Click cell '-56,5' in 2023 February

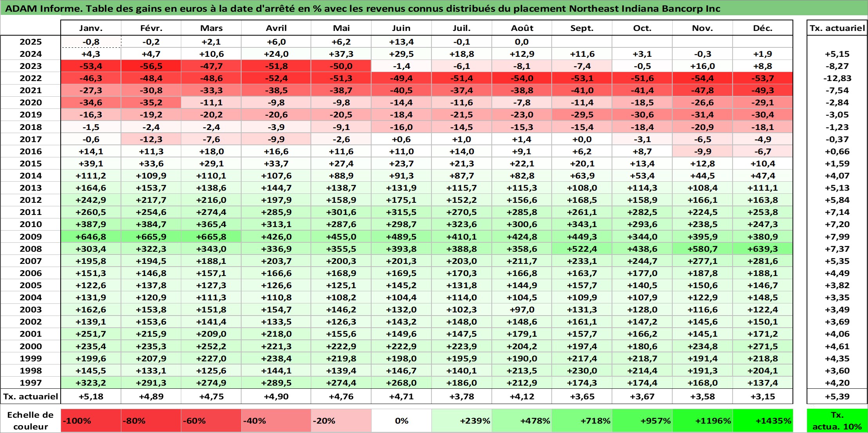(x=151, y=66)
